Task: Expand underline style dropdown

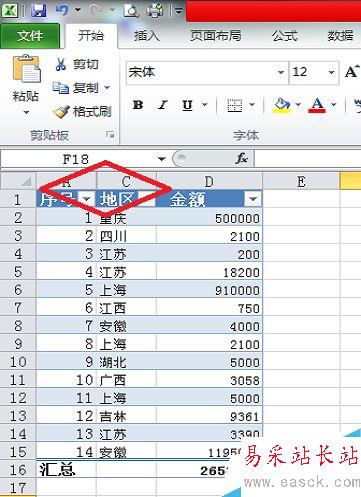Action: click(204, 105)
